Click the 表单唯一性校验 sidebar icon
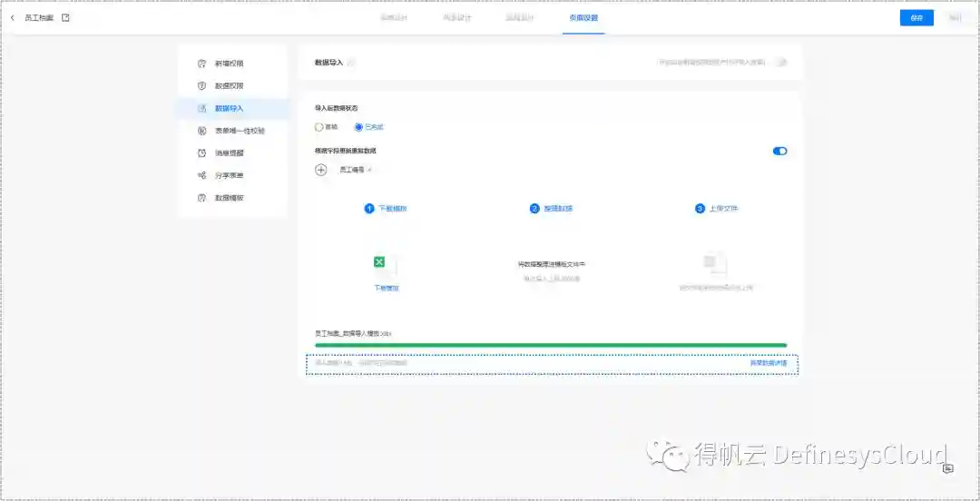This screenshot has height=501, width=980. pos(202,131)
